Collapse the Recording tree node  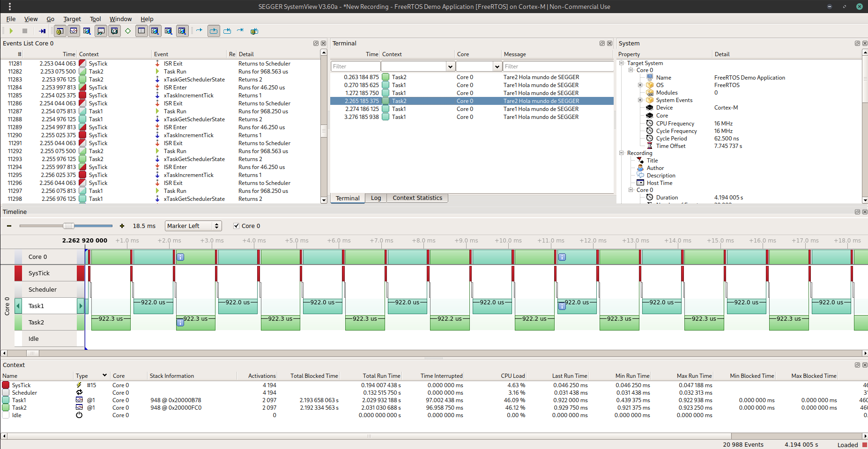point(622,153)
